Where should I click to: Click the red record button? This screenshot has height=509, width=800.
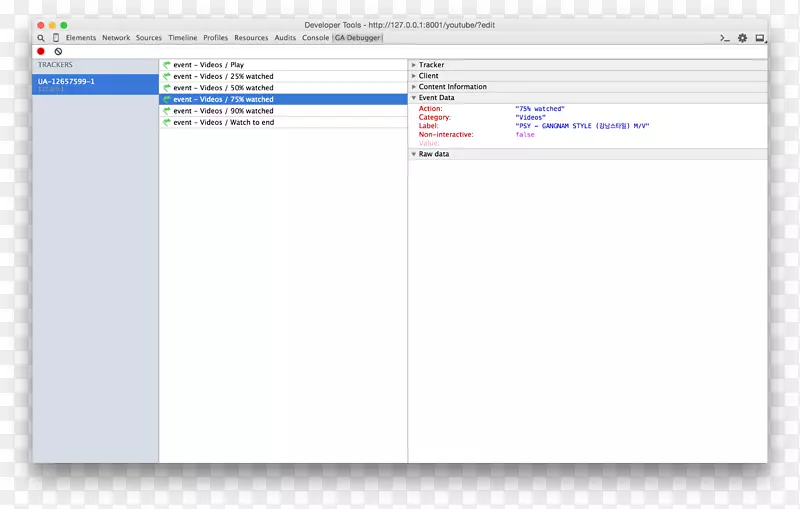[41, 52]
